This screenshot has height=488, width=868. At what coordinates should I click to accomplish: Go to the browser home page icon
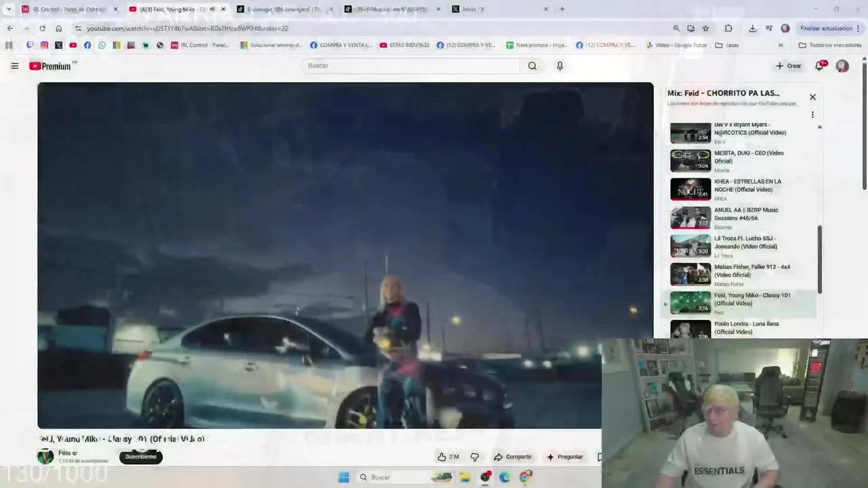pyautogui.click(x=58, y=28)
